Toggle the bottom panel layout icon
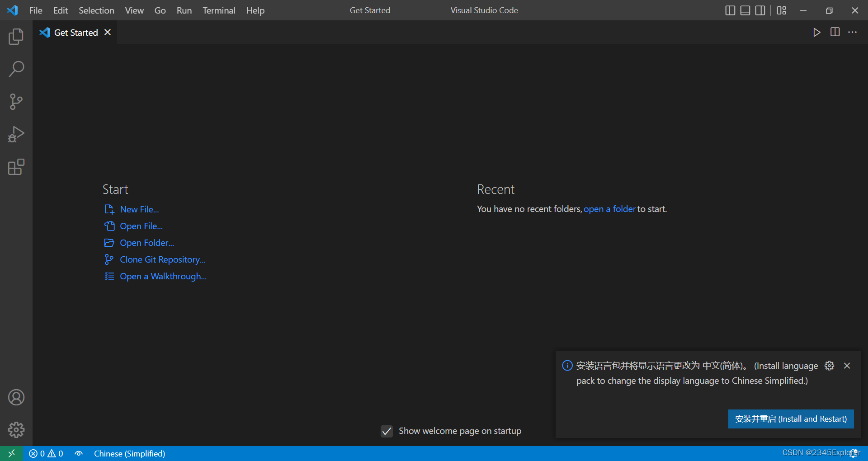 (x=745, y=10)
